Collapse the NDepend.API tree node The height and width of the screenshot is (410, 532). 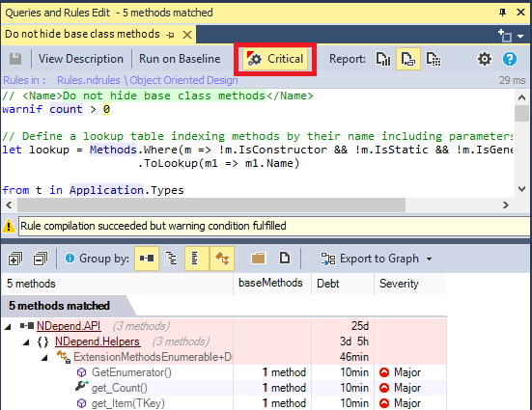8,326
